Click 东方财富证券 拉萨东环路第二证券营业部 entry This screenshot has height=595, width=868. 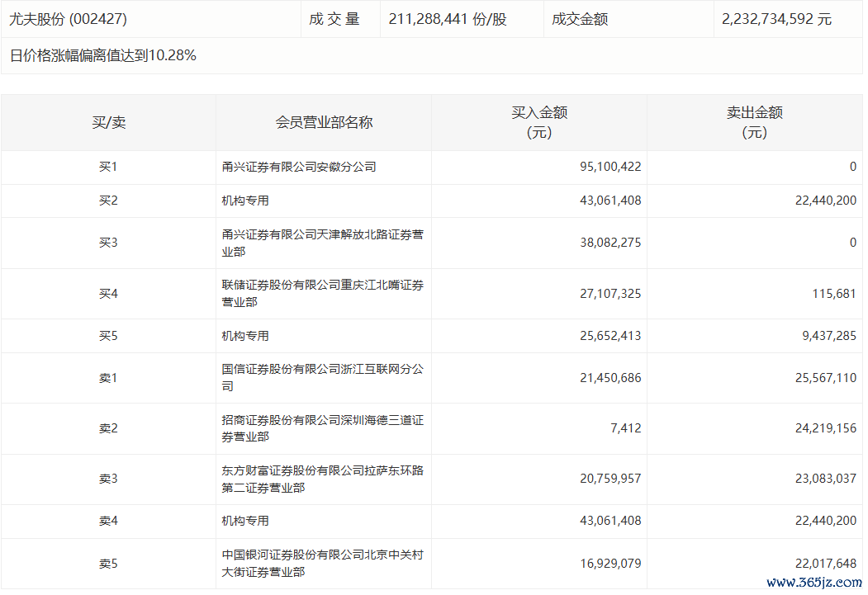click(322, 479)
